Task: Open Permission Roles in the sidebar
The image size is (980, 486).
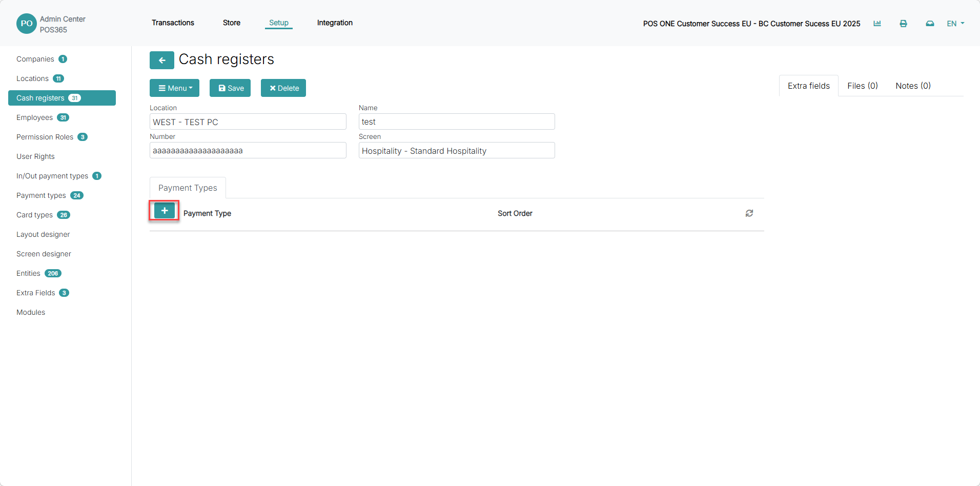Action: pyautogui.click(x=62, y=137)
